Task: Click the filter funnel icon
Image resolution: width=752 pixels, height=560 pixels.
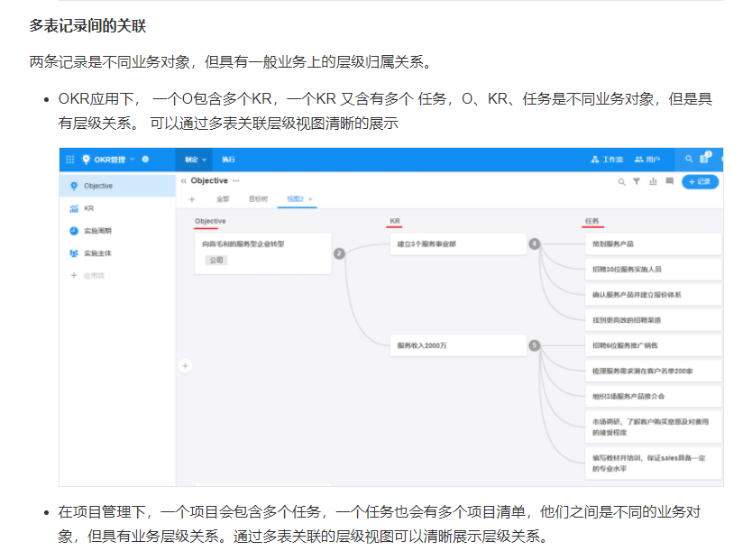Action: (x=637, y=181)
